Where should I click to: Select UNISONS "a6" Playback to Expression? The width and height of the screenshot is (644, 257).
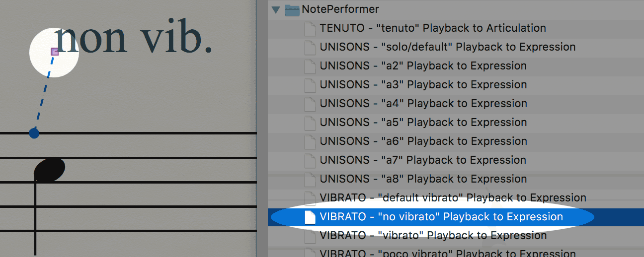pos(423,141)
